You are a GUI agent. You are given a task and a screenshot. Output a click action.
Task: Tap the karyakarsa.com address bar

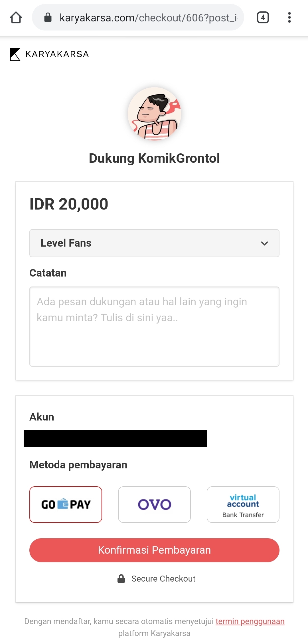(148, 18)
